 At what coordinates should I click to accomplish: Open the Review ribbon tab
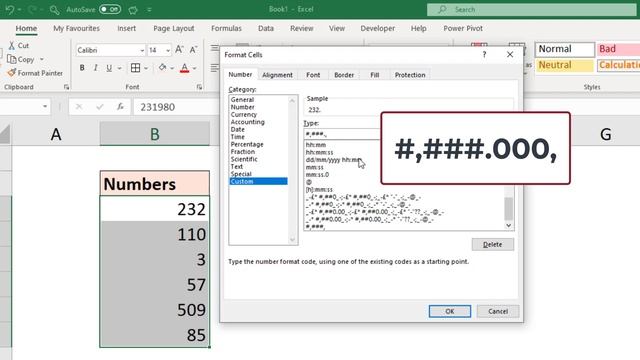tap(302, 28)
